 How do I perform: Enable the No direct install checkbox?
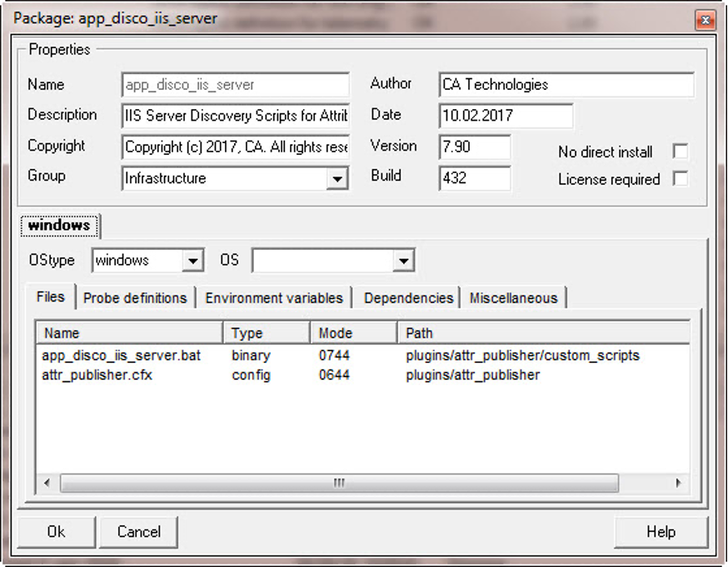(681, 152)
